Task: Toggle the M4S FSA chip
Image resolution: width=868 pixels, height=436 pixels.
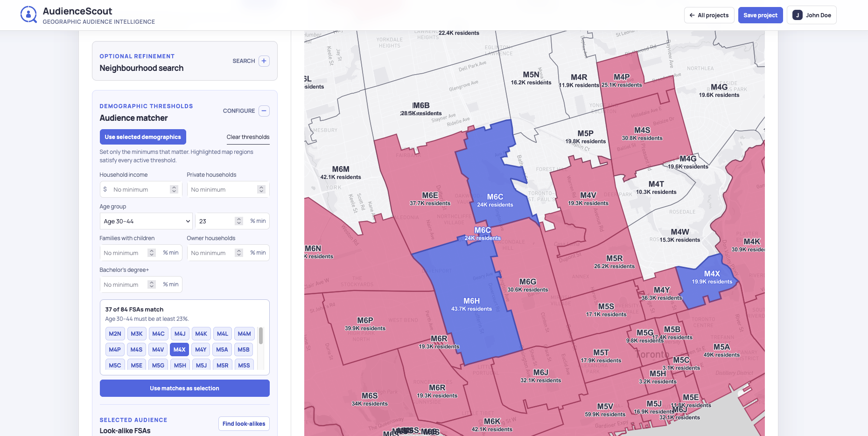Action: [x=136, y=350]
